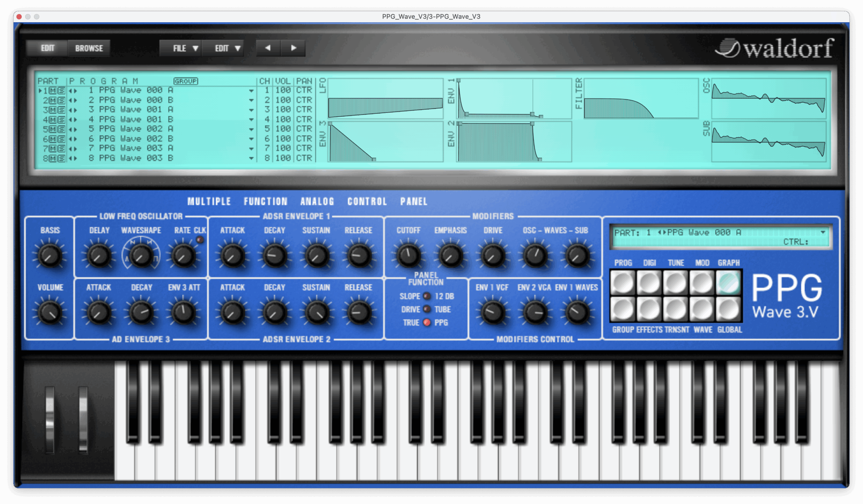The width and height of the screenshot is (863, 504).
Task: Go to previous program with left arrow
Action: 268,48
